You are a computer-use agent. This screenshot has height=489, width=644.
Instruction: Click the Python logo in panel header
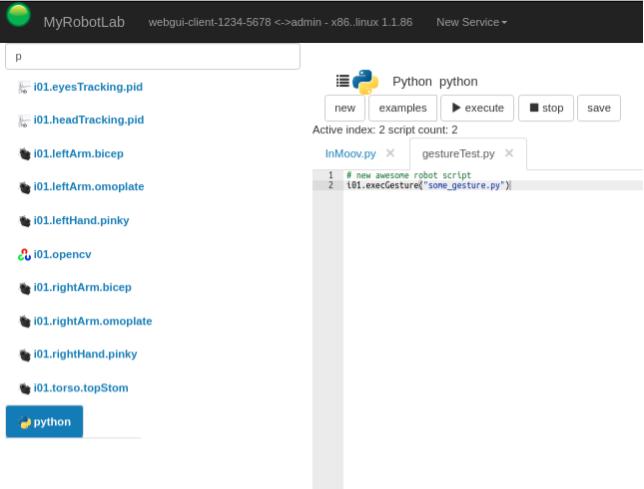click(x=365, y=82)
